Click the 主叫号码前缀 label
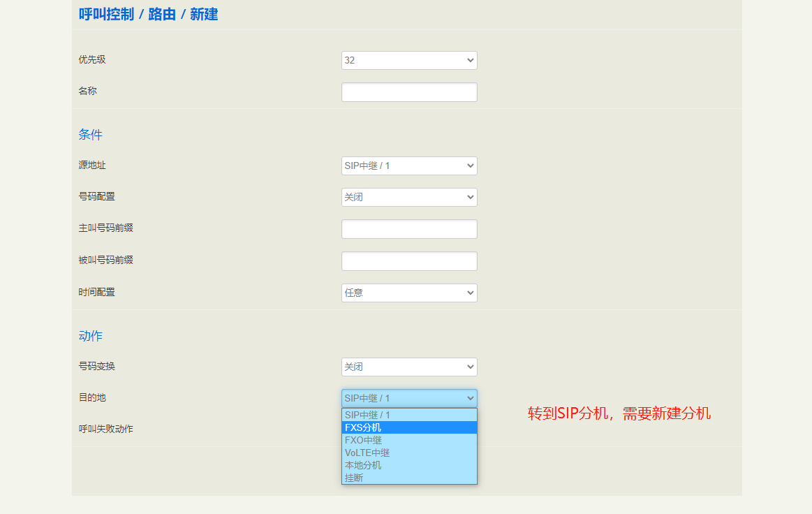The image size is (812, 514). [106, 228]
